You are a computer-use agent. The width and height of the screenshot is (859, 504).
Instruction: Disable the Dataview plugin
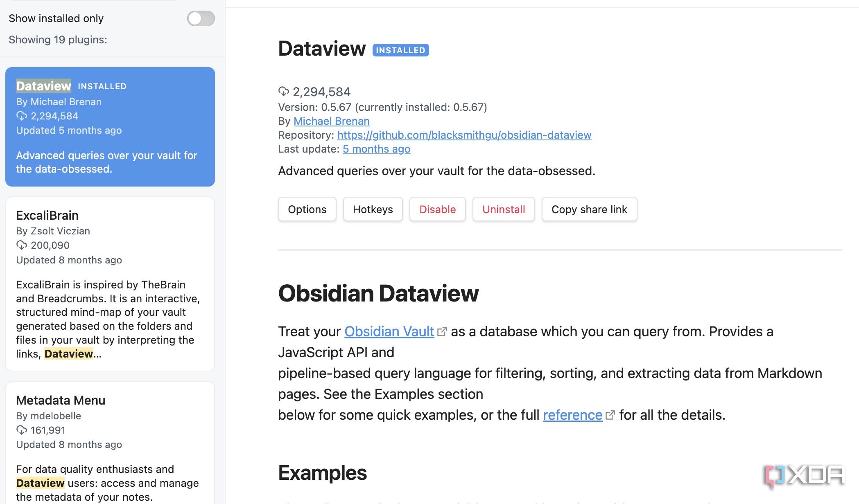437,209
